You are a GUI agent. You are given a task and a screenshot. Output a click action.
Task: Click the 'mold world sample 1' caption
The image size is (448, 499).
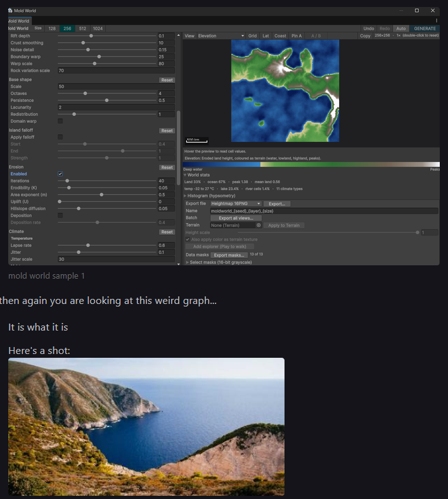point(46,275)
